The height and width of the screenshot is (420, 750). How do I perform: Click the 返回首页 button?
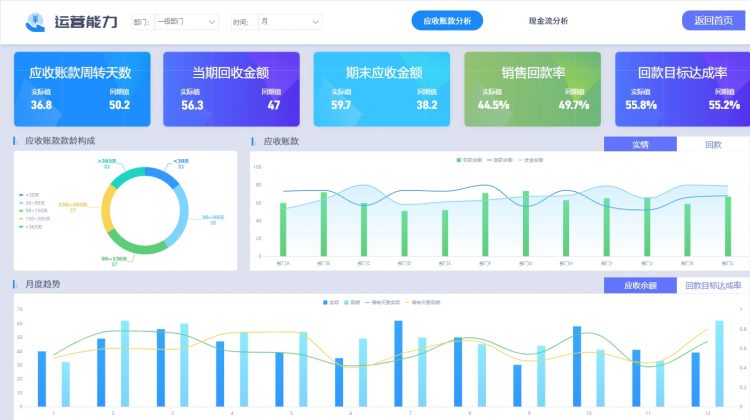pyautogui.click(x=713, y=21)
